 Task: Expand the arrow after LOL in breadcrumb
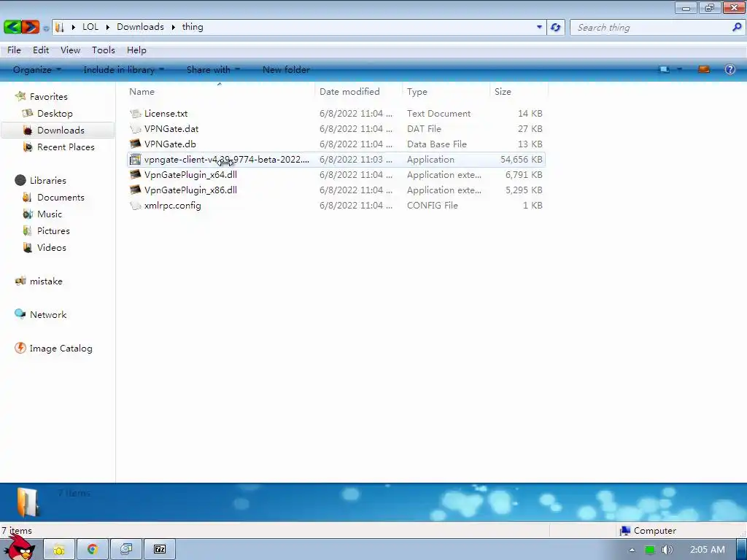pyautogui.click(x=108, y=27)
